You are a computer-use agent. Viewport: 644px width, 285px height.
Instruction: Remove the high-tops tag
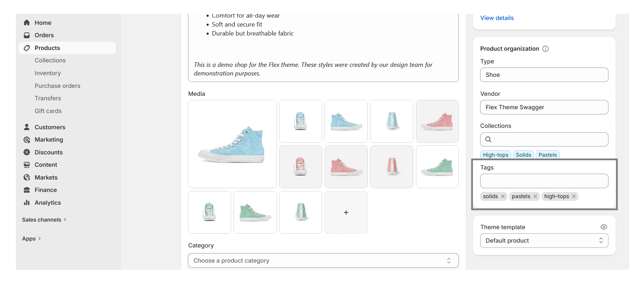(x=574, y=196)
